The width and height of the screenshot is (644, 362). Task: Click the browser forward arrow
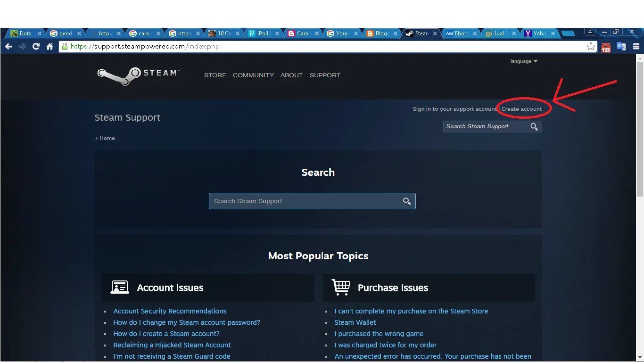(x=22, y=46)
